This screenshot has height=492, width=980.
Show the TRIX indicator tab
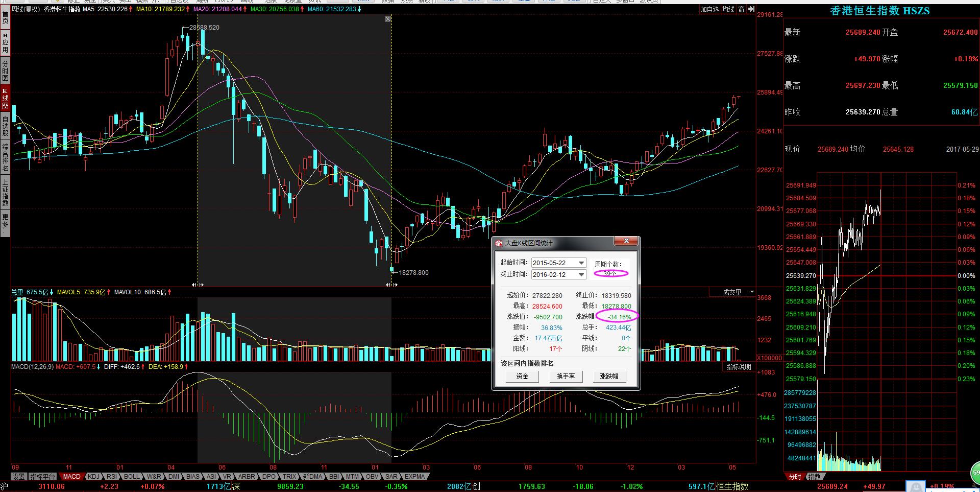(290, 477)
